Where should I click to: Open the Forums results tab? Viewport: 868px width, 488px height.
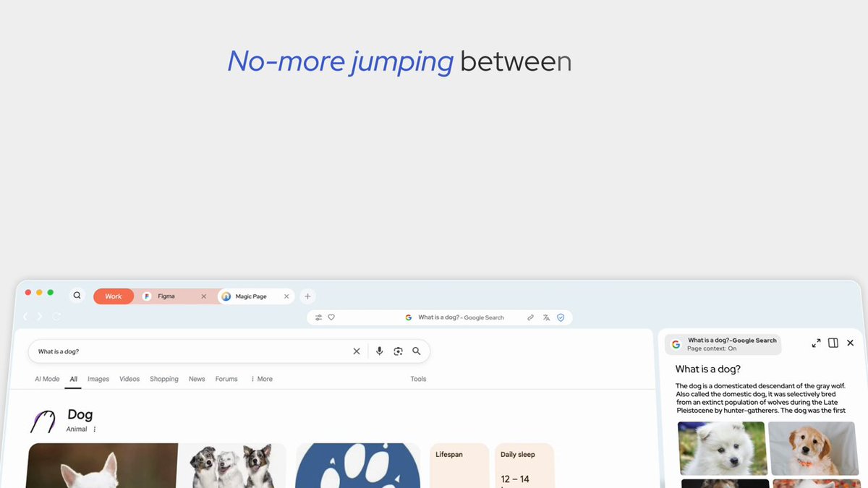pyautogui.click(x=226, y=379)
